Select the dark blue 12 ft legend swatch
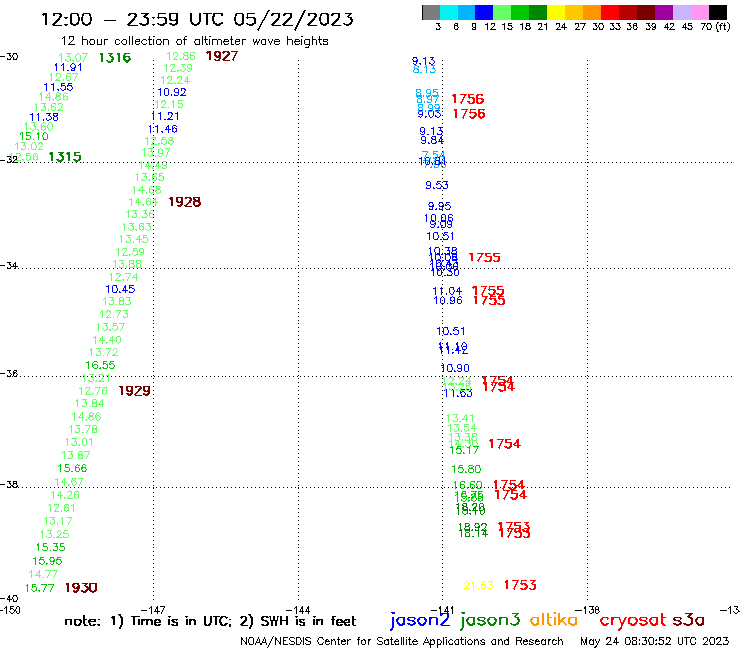 click(x=484, y=12)
